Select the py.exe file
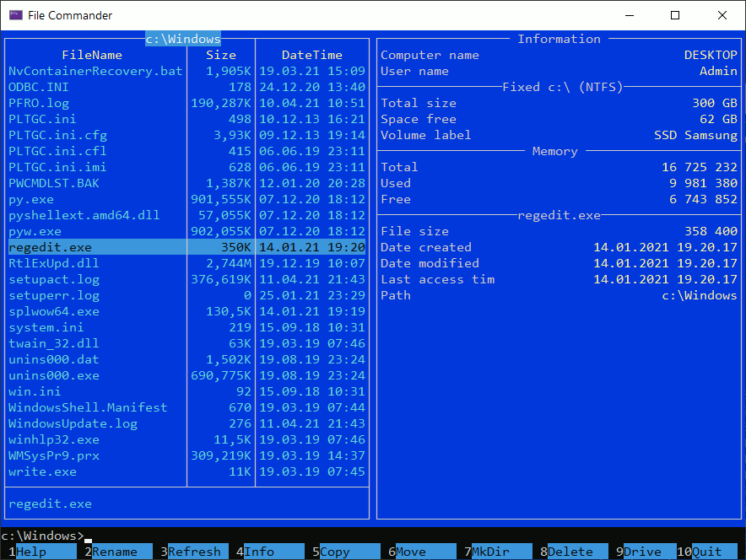Screen dimensions: 746x560 31,199
